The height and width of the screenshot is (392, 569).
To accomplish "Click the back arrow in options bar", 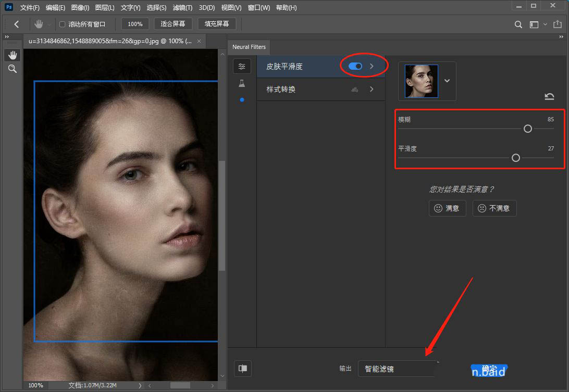I will tap(17, 24).
